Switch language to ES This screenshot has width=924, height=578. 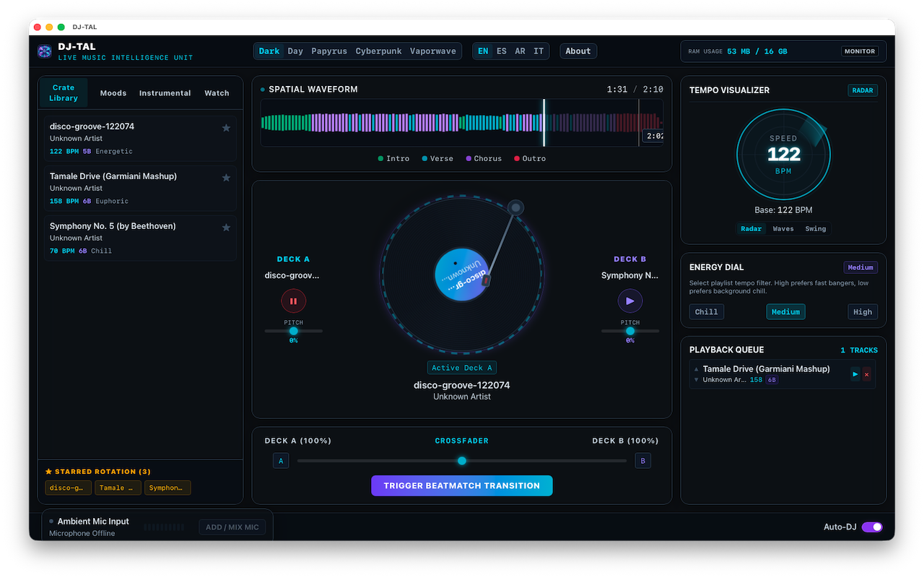point(502,51)
